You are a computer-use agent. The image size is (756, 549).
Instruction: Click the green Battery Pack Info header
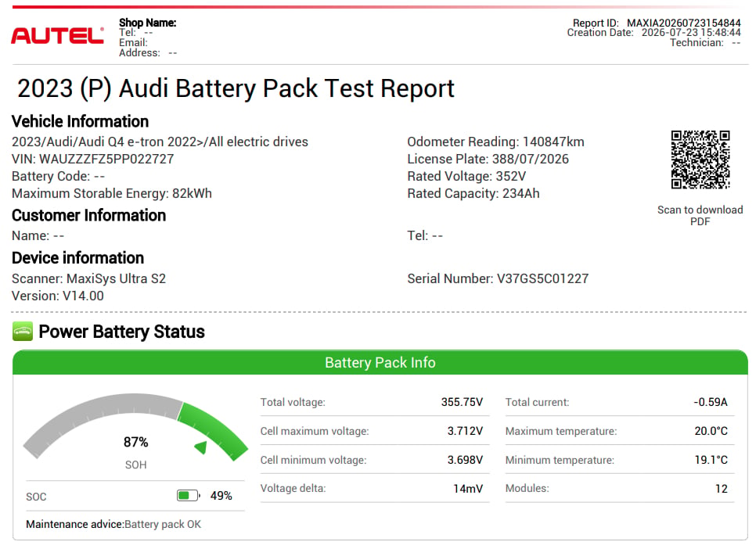click(380, 362)
